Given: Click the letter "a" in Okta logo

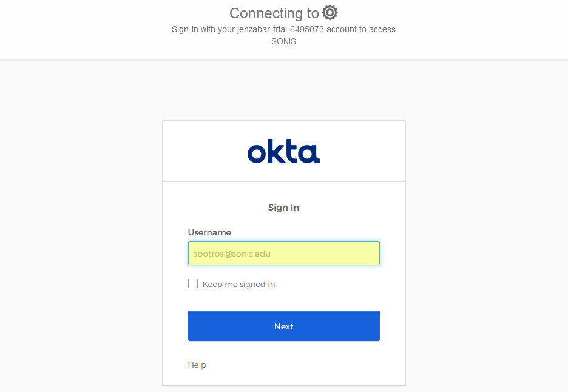Looking at the screenshot, I should 310,154.
